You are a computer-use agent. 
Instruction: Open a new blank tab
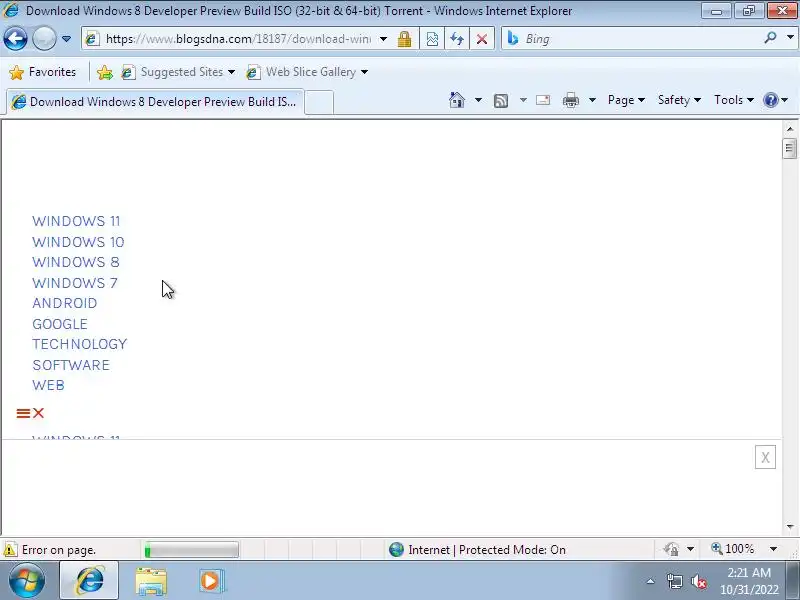[x=319, y=102]
